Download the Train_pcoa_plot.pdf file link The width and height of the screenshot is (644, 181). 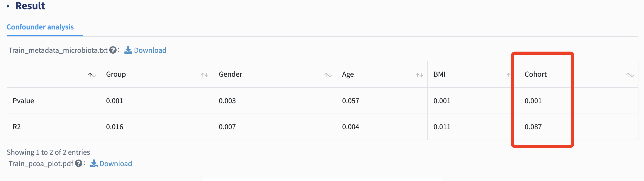(116, 163)
